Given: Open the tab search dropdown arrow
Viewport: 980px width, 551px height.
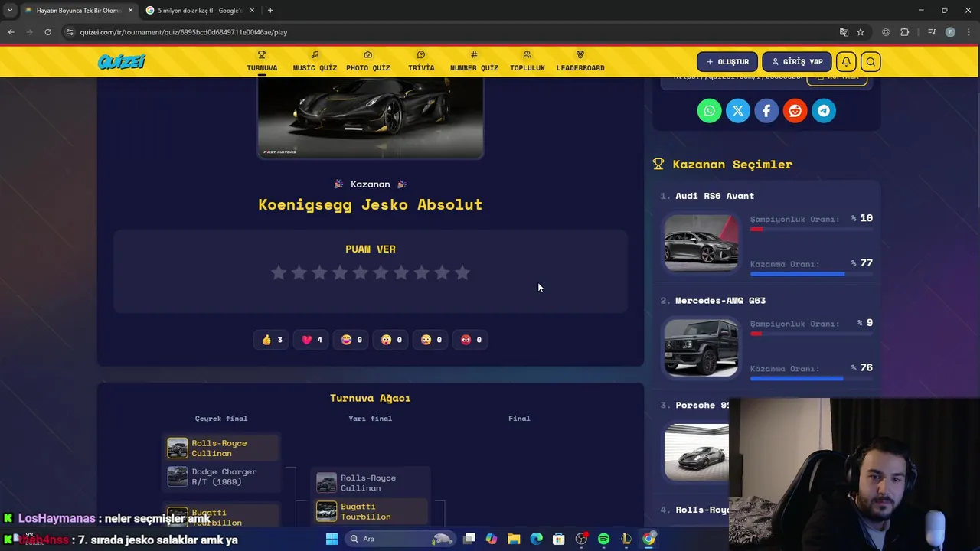Looking at the screenshot, I should 9,10.
